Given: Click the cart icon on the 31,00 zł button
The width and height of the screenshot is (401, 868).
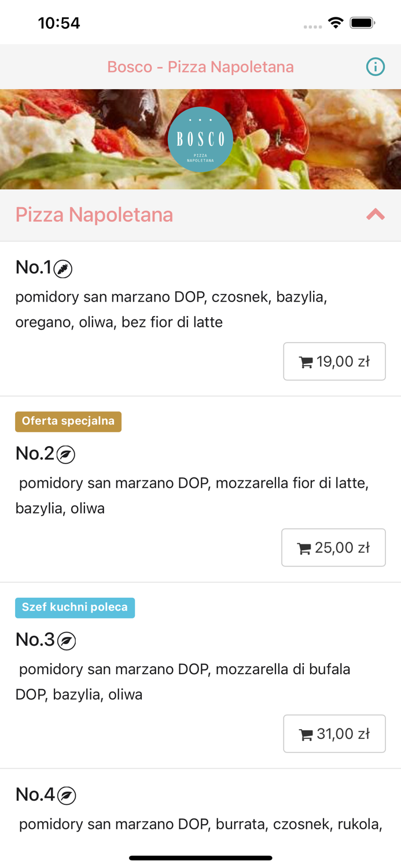Looking at the screenshot, I should (308, 733).
